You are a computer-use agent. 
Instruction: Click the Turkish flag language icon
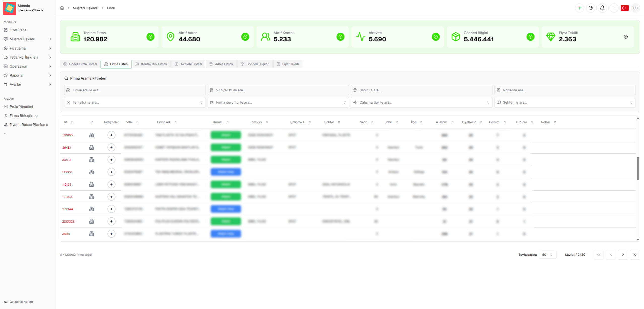(624, 8)
